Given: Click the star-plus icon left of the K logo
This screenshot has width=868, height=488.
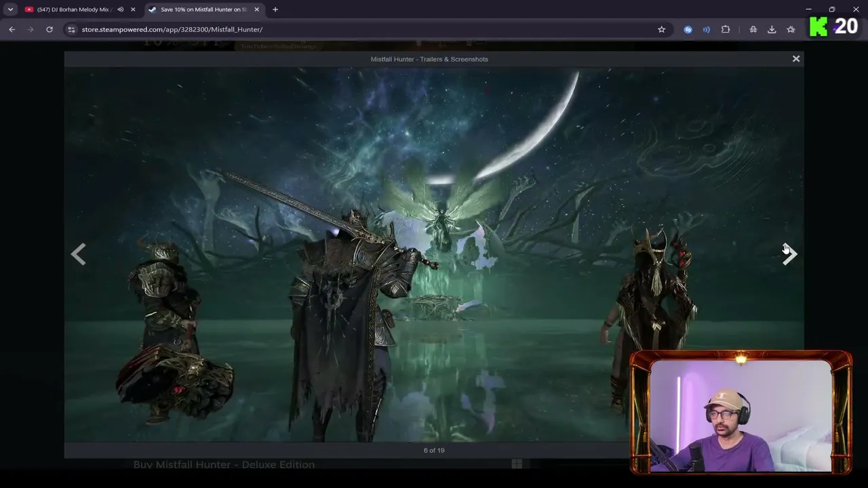Looking at the screenshot, I should tap(791, 29).
